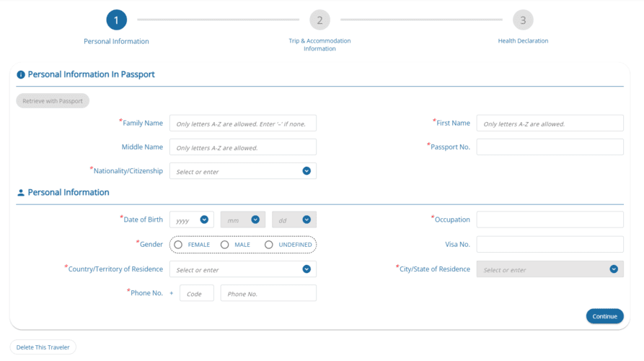Viewport: 644px width, 361px height.
Task: Click into the Passport No. field
Action: click(x=550, y=147)
